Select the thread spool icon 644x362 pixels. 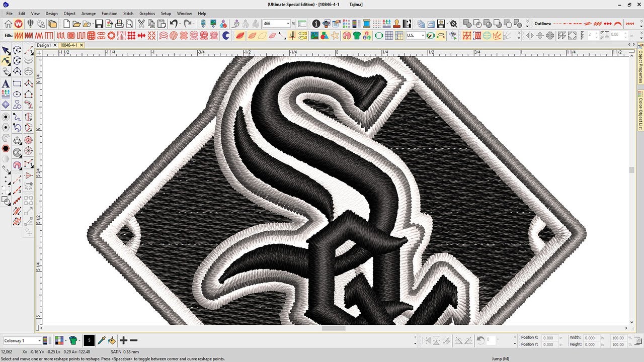point(366,24)
